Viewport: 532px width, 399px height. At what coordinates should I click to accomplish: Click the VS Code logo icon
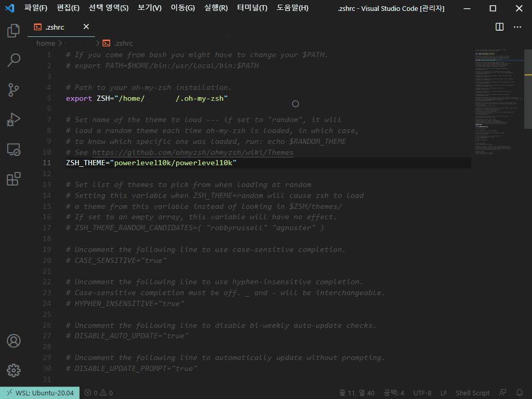pyautogui.click(x=10, y=8)
